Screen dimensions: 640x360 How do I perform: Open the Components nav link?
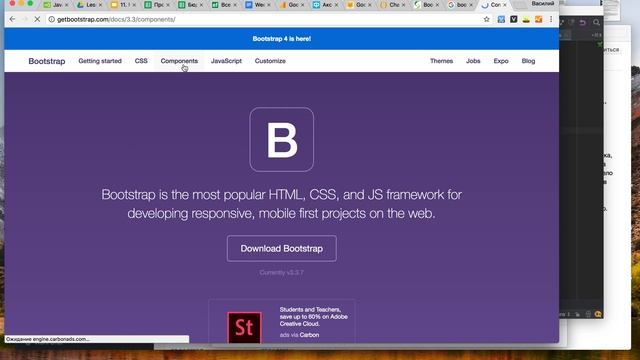tap(179, 61)
